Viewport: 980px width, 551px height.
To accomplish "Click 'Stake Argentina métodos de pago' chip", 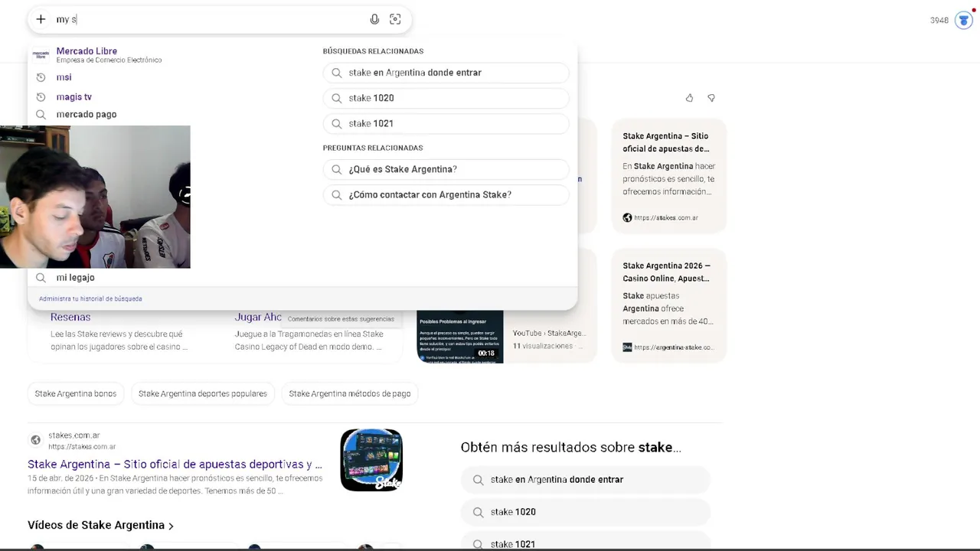I will pos(350,393).
